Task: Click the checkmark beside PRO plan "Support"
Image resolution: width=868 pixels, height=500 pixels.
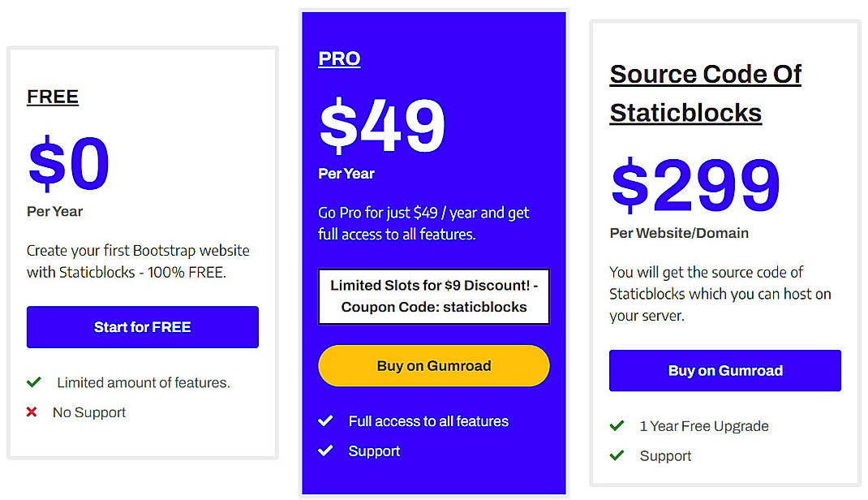Action: 326,450
